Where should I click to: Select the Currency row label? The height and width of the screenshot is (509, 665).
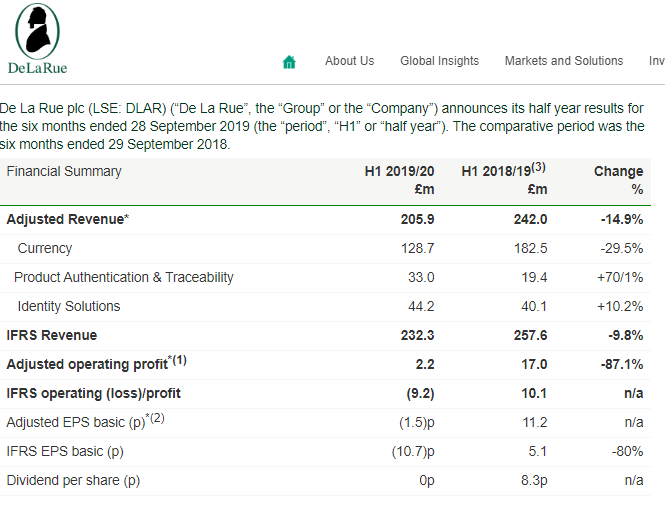pyautogui.click(x=44, y=248)
